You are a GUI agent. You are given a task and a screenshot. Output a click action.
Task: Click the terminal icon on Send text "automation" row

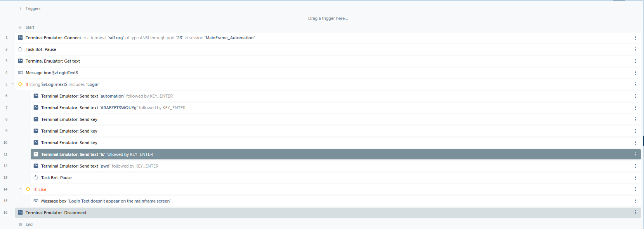pyautogui.click(x=36, y=96)
